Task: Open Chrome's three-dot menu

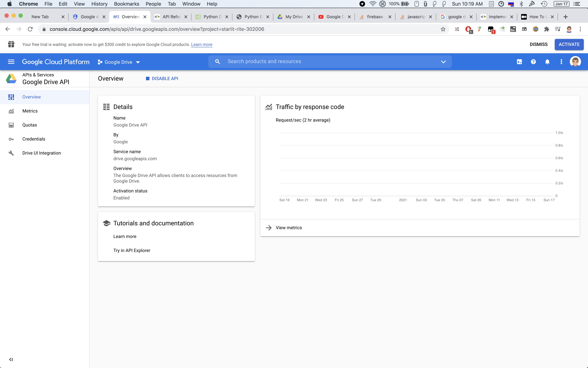Action: [580, 29]
